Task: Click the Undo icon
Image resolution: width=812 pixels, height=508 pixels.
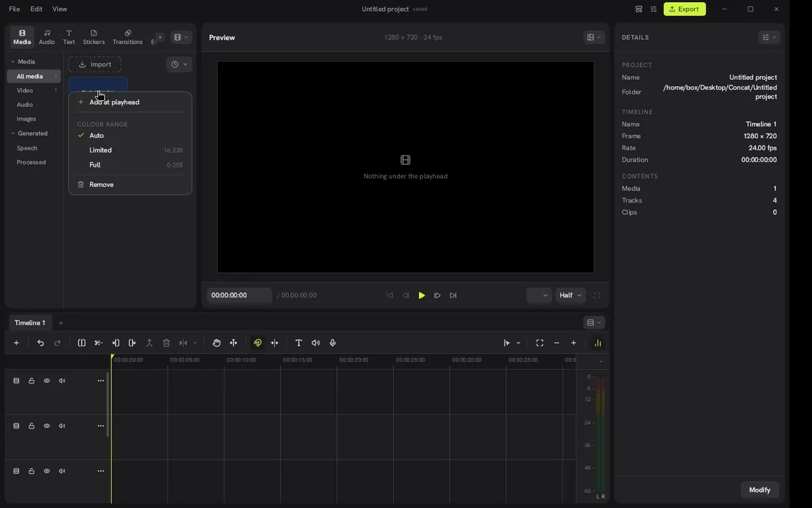Action: tap(41, 343)
